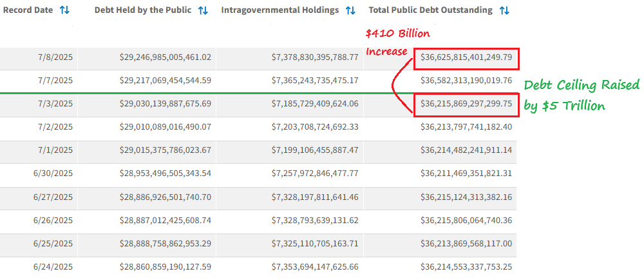Viewport: 644px width, 278px height.
Task: Click the 6/24/2025 total debt value
Action: coord(466,267)
